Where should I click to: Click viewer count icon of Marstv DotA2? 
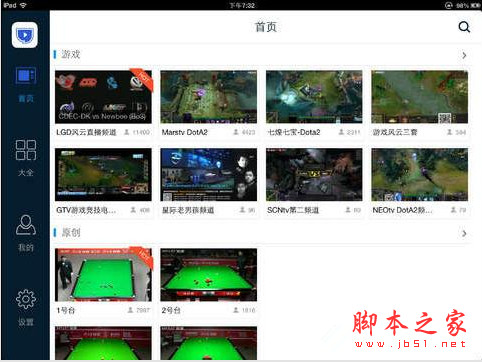pos(236,132)
